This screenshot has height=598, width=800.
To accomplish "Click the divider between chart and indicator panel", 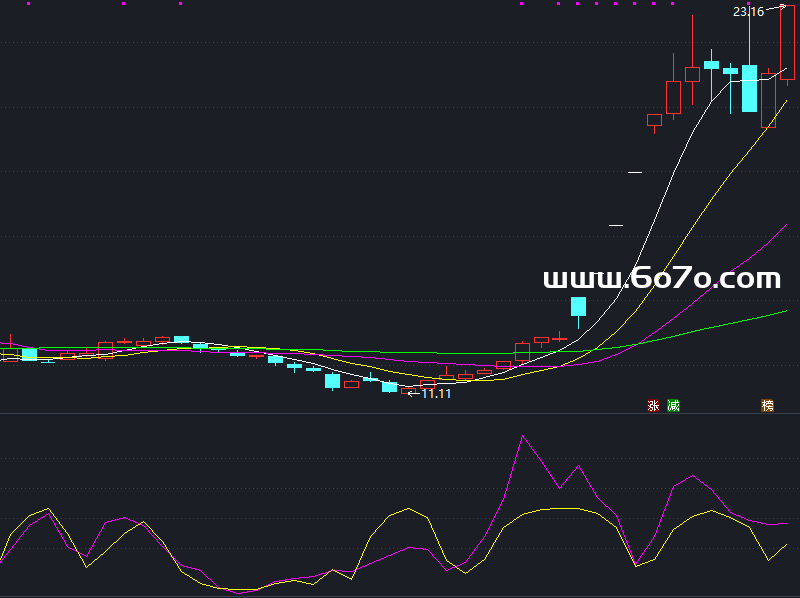I will (400, 413).
